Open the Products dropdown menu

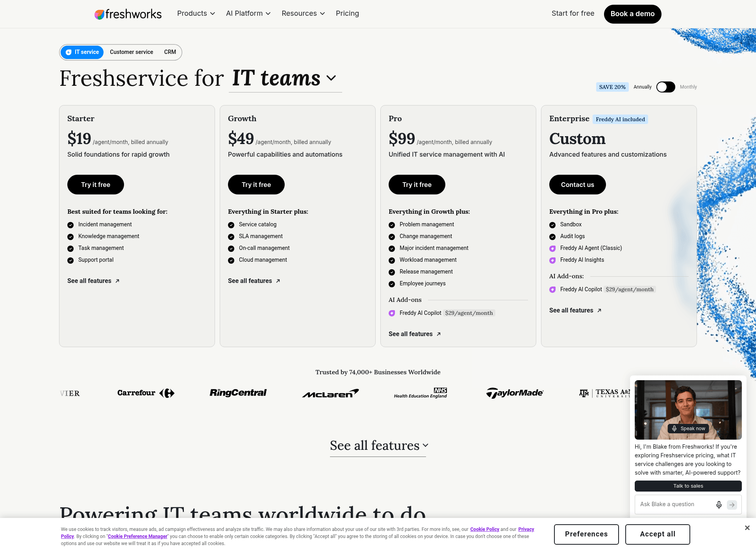pos(196,13)
